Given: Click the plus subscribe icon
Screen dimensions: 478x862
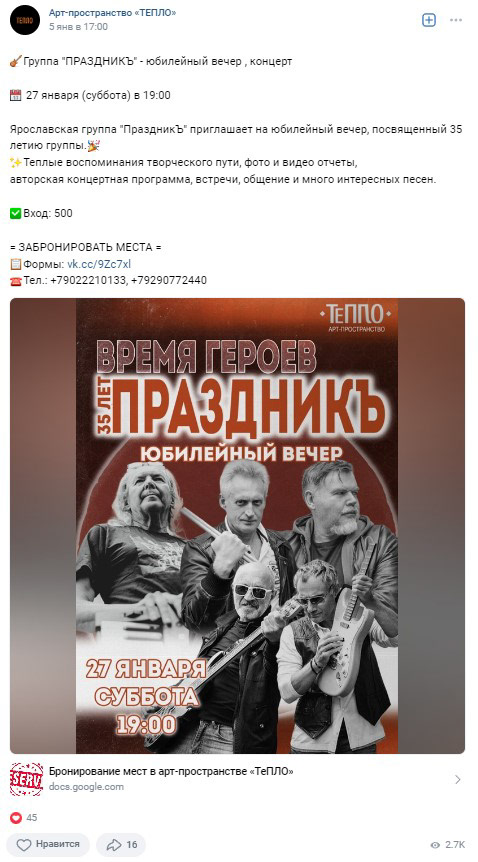Looking at the screenshot, I should (428, 20).
